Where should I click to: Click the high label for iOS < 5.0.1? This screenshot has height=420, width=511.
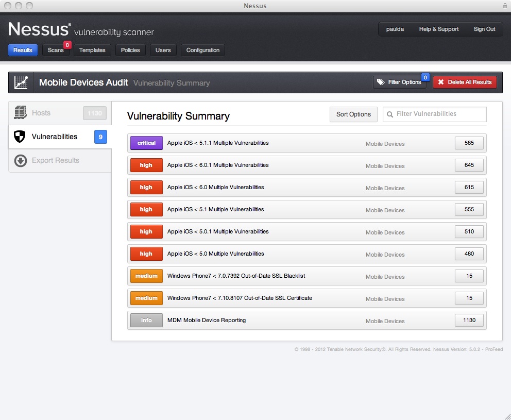coord(146,231)
